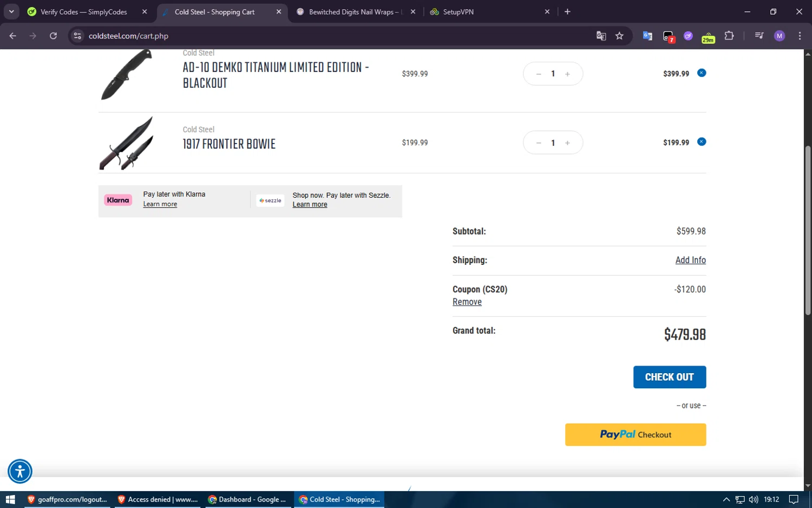Switch to Cold Steel - Shopping Cart tab
Viewport: 812px width, 508px height.
click(x=214, y=12)
